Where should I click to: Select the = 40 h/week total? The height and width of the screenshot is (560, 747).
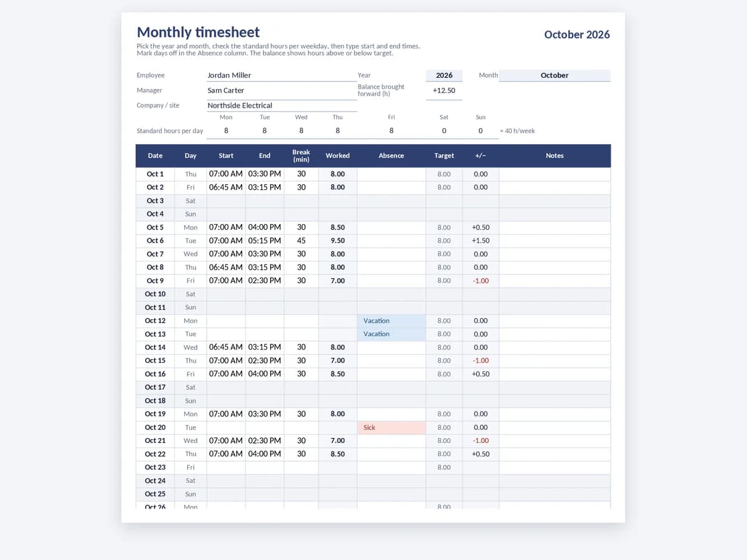[x=517, y=131]
